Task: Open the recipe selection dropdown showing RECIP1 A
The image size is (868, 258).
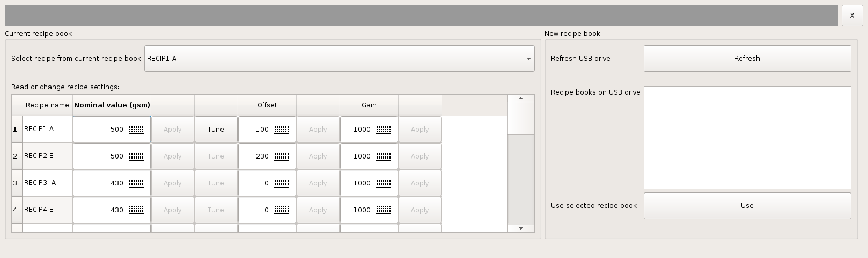Action: [340, 59]
